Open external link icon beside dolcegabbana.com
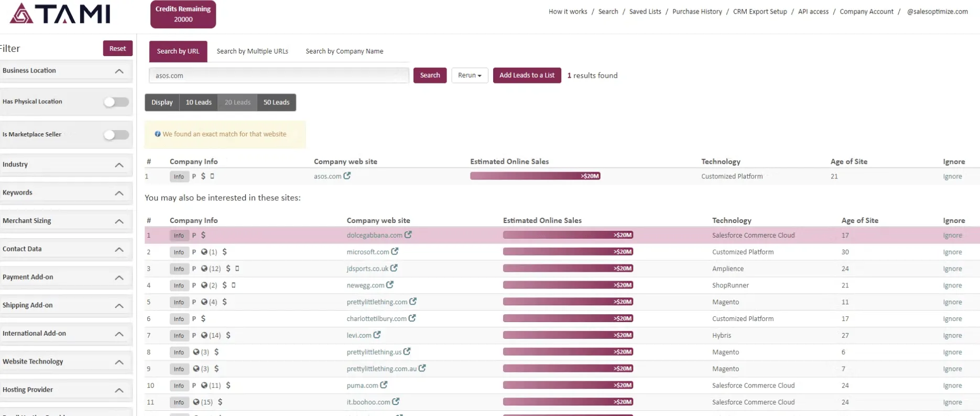The height and width of the screenshot is (416, 980). [408, 235]
